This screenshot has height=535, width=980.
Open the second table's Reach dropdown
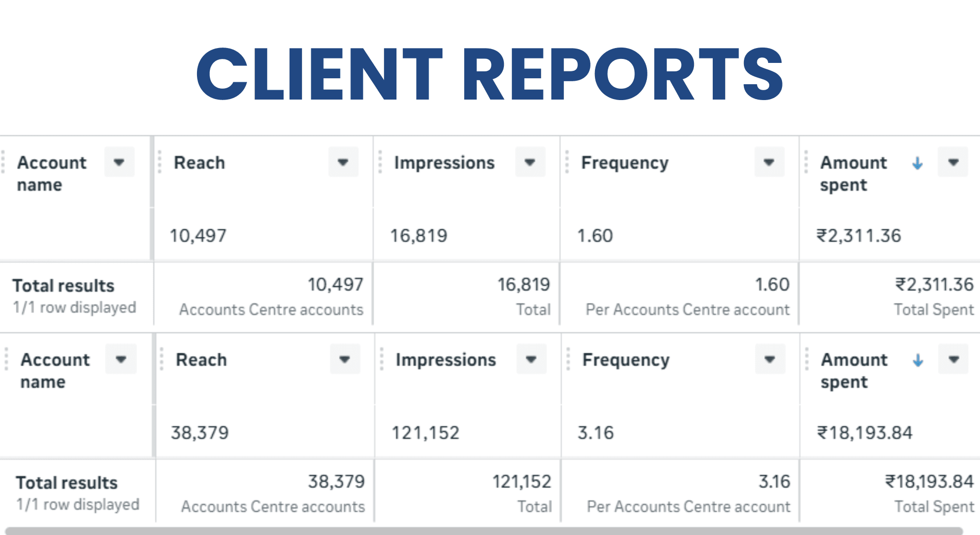[x=344, y=360]
